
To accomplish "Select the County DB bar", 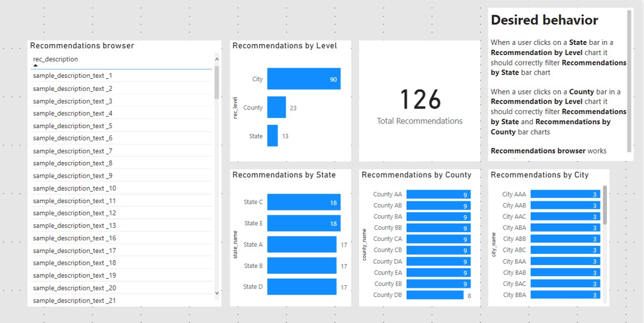I will click(x=435, y=295).
